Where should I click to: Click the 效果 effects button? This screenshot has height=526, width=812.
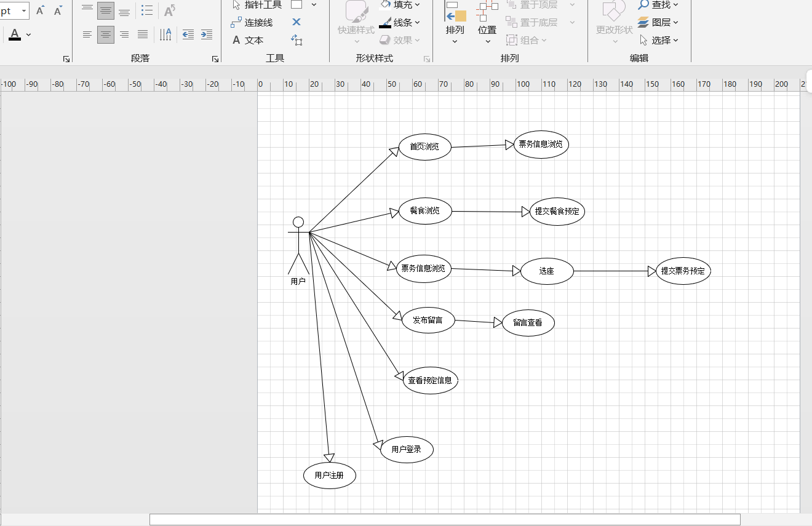tap(400, 40)
